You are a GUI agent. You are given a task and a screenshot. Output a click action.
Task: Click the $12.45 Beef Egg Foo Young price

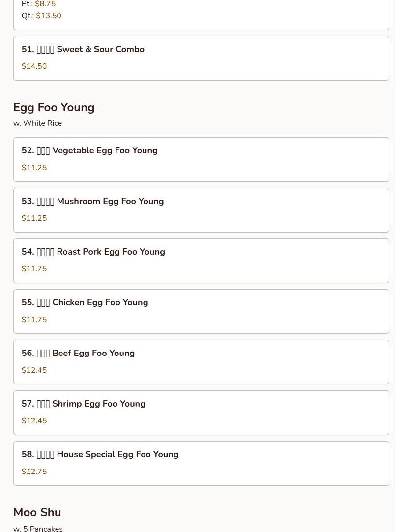[34, 370]
